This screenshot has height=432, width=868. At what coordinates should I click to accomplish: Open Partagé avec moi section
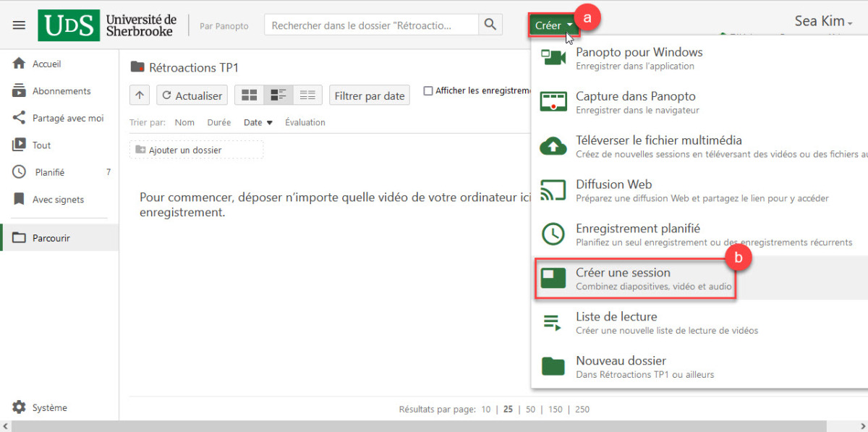[x=67, y=118]
